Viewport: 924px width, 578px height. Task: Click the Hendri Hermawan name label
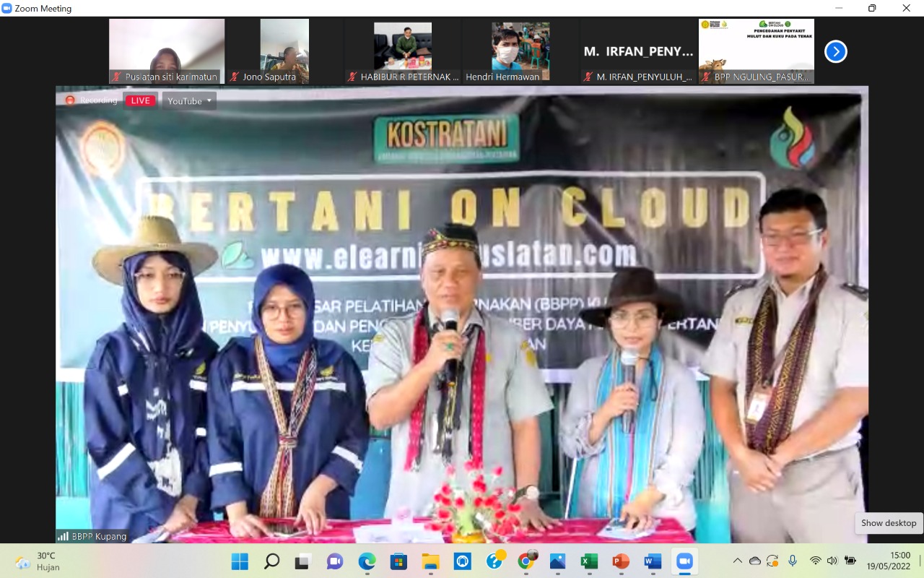[x=502, y=77]
